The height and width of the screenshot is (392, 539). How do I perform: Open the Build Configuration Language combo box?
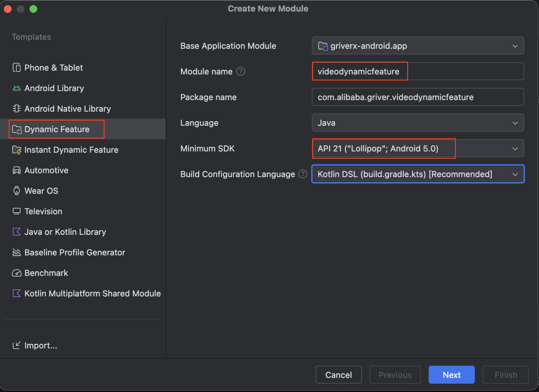pyautogui.click(x=417, y=174)
